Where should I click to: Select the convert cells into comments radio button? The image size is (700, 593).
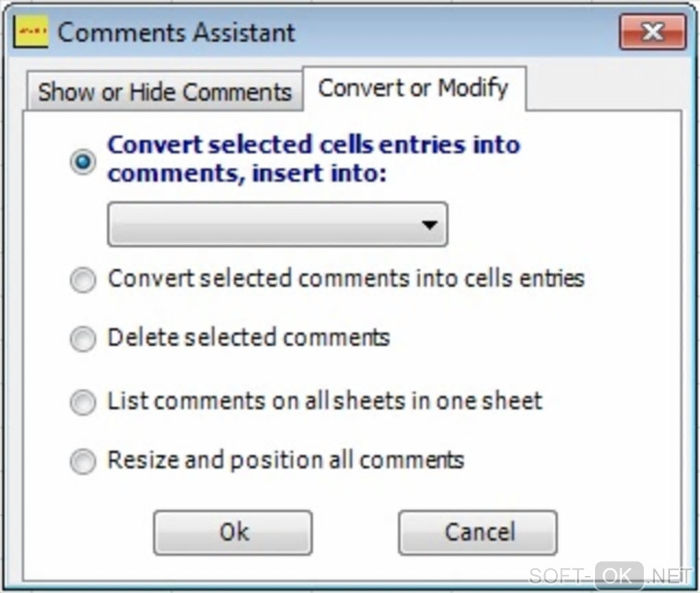[x=83, y=162]
